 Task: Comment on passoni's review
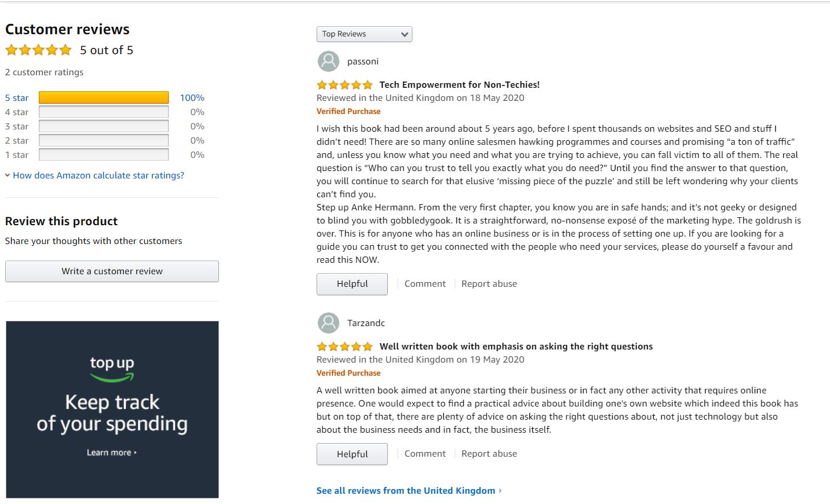pyautogui.click(x=425, y=284)
